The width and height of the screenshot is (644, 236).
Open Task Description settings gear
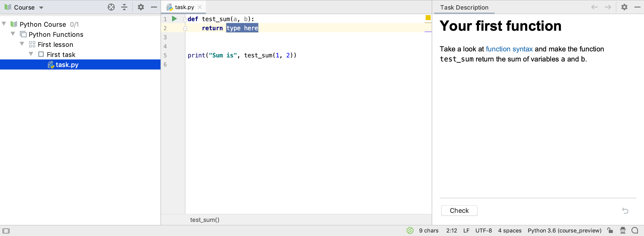pyautogui.click(x=624, y=7)
